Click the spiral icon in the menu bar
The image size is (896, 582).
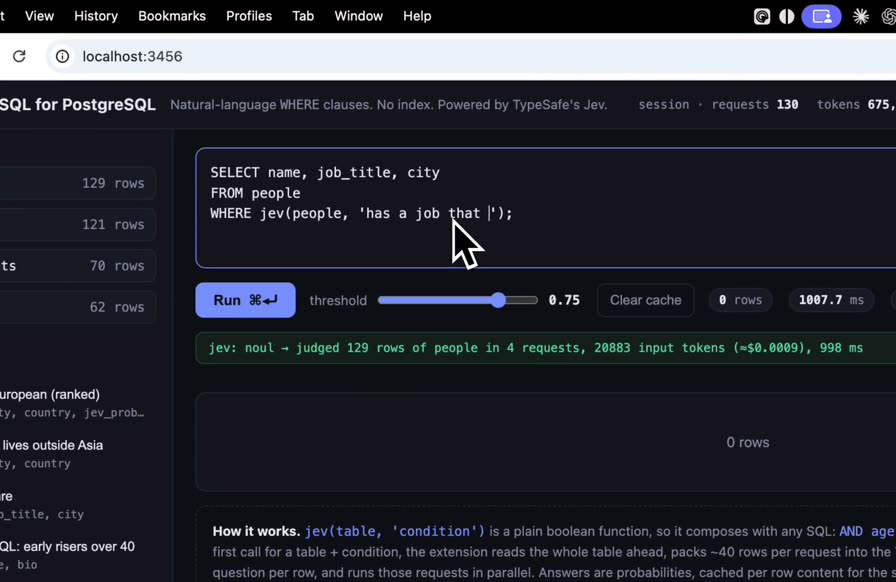pyautogui.click(x=762, y=17)
